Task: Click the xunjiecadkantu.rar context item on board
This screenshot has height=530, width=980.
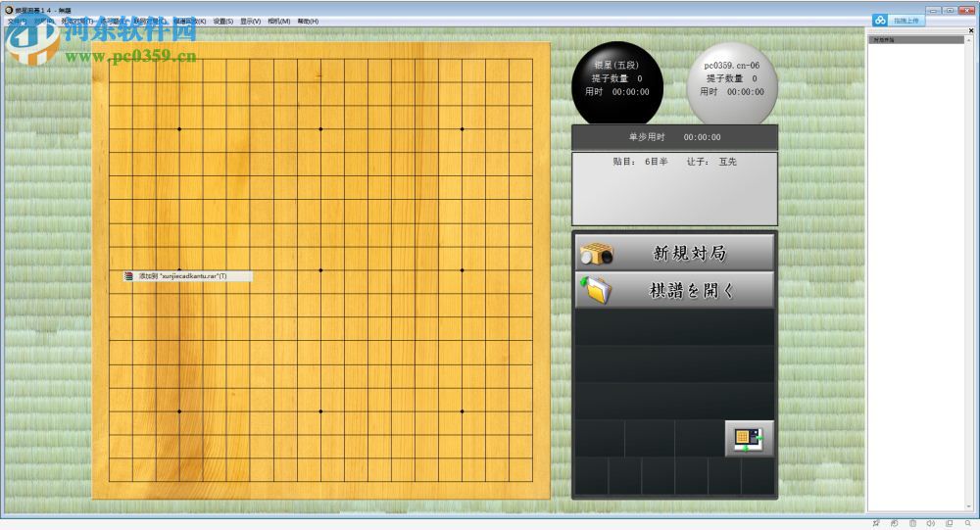Action: click(x=188, y=275)
